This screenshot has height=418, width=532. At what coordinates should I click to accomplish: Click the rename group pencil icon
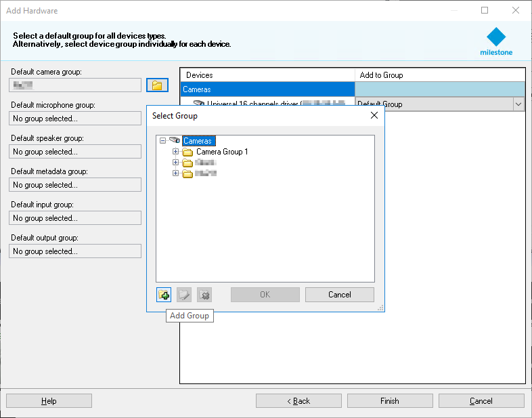(x=183, y=295)
